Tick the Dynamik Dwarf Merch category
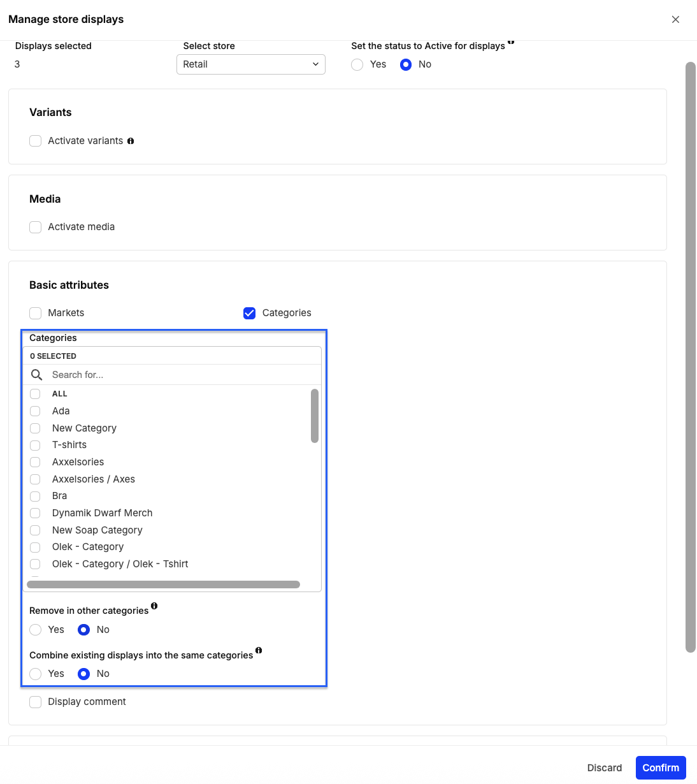Viewport: 697px width, 784px height. coord(35,513)
